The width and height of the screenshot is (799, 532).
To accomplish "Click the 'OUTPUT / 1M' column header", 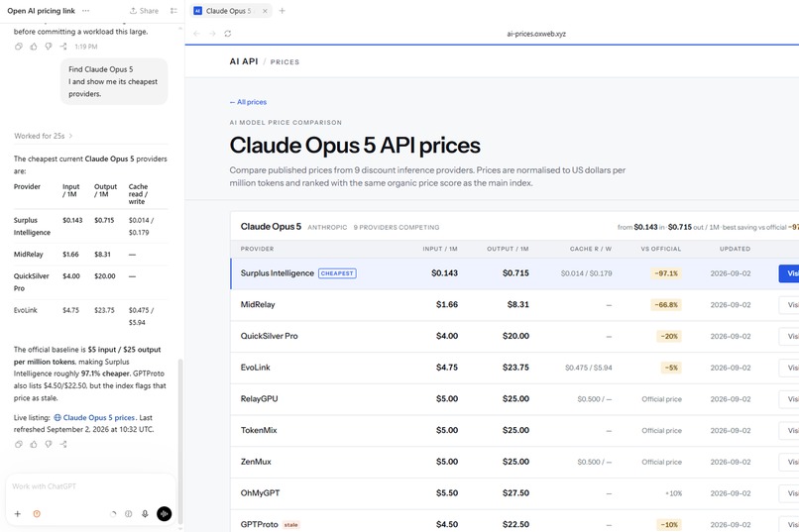I will [x=508, y=249].
